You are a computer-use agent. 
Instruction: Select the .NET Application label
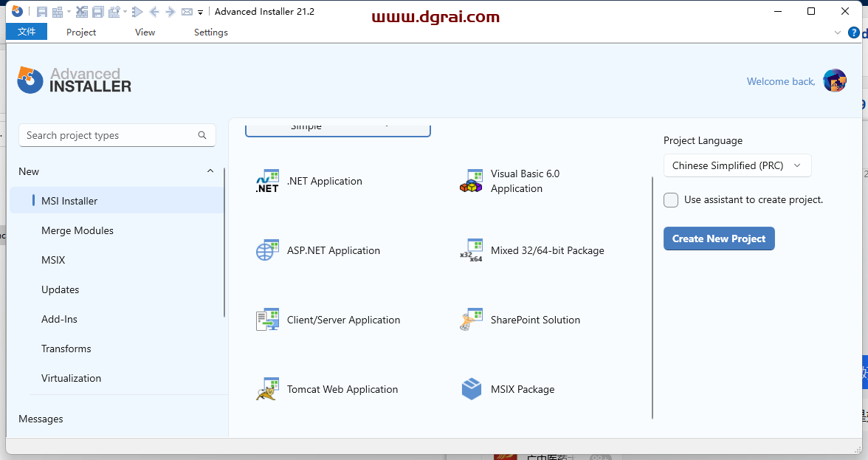[x=325, y=181]
